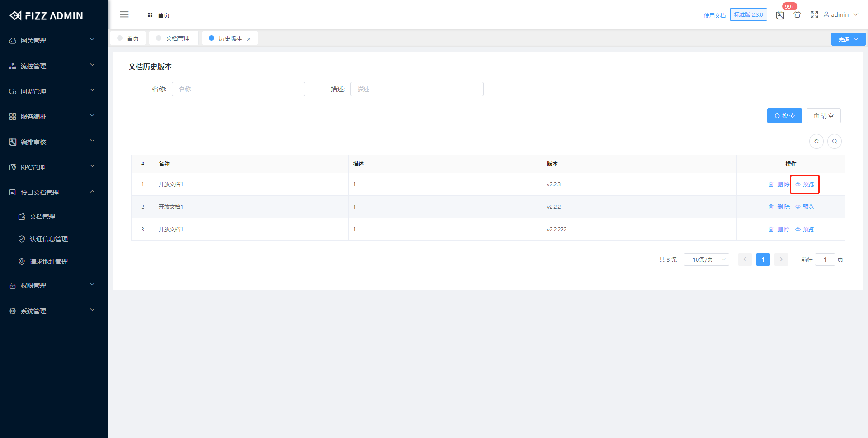This screenshot has width=868, height=438.
Task: Click the 名称 search input field
Action: [x=238, y=89]
